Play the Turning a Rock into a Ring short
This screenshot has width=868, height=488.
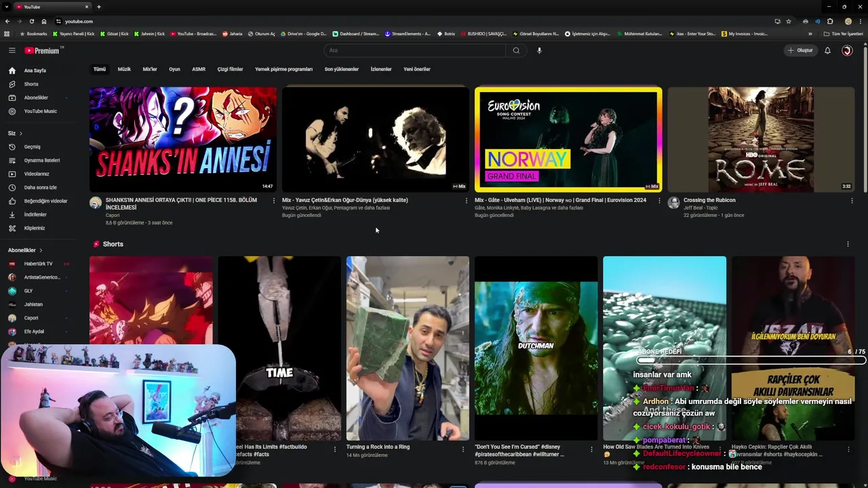coord(408,348)
